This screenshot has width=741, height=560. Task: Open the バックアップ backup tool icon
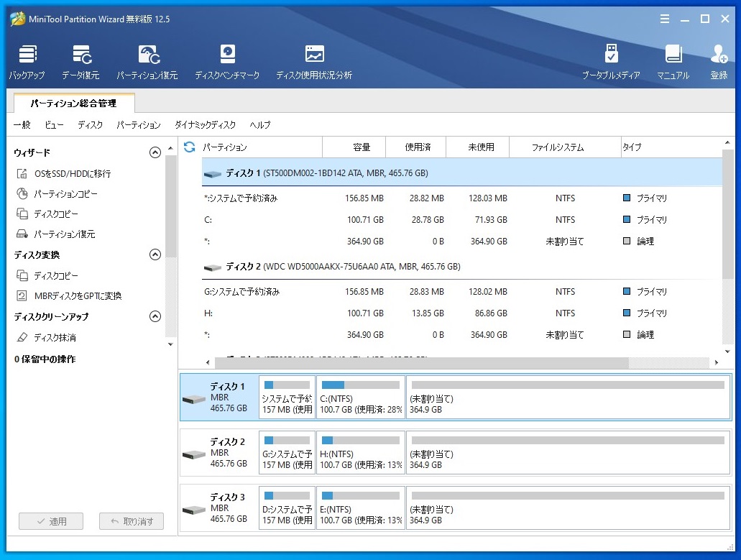(27, 55)
